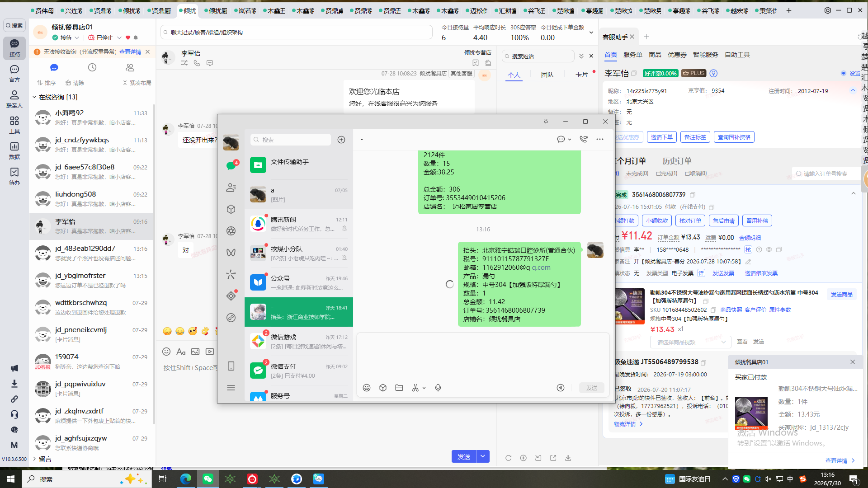Expand the daily stats chevron beside 今日促成下单金额
The width and height of the screenshot is (868, 488).
point(591,33)
